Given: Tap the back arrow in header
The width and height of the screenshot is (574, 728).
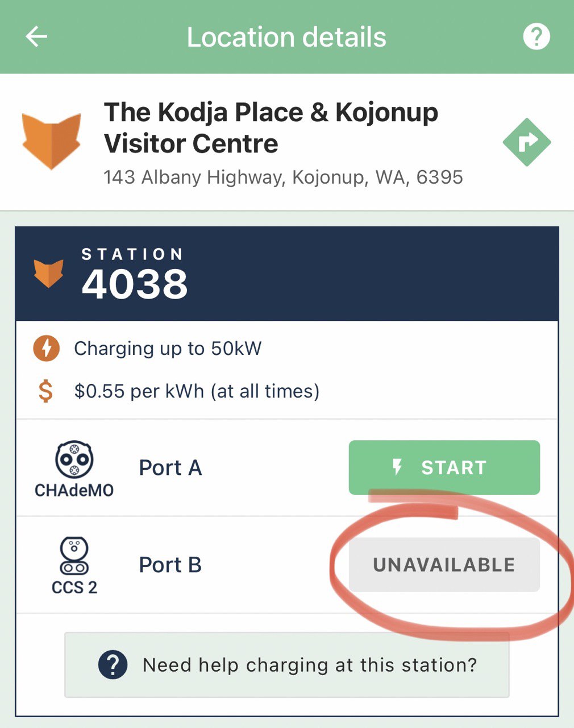Looking at the screenshot, I should click(x=36, y=37).
